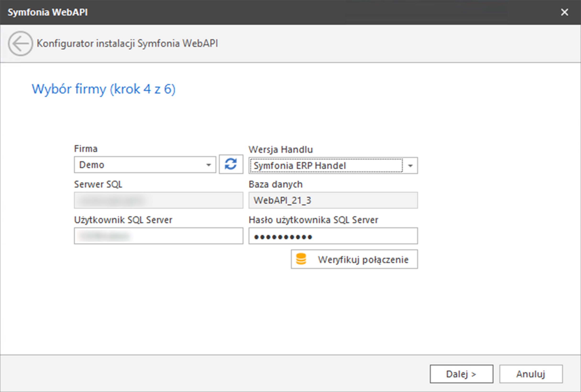Click the Wersja Handlu label
The image size is (581, 392).
[x=281, y=149]
